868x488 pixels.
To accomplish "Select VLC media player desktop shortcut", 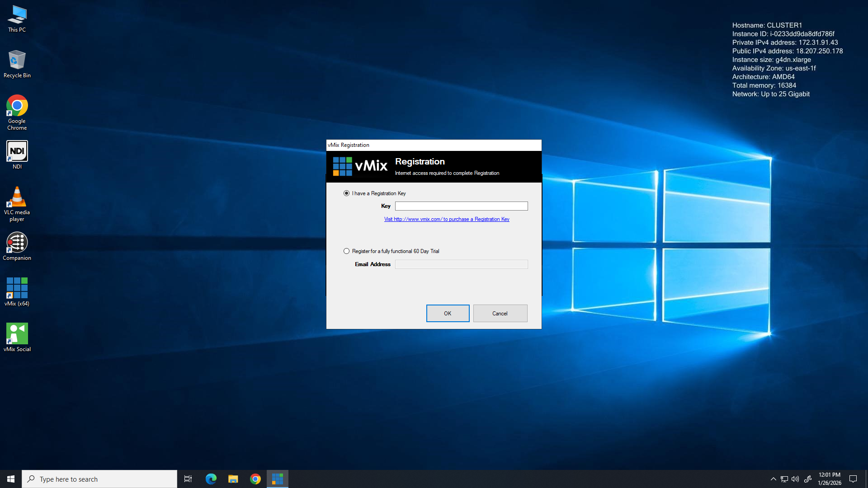I will [17, 204].
